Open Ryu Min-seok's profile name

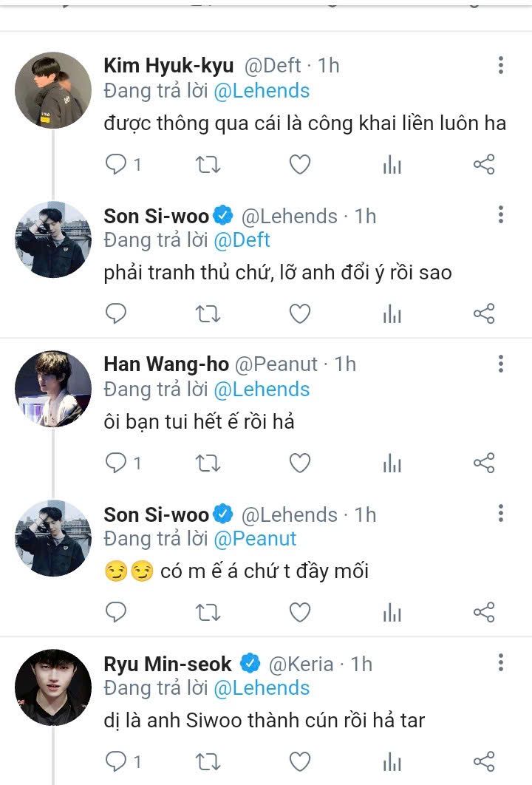click(168, 664)
